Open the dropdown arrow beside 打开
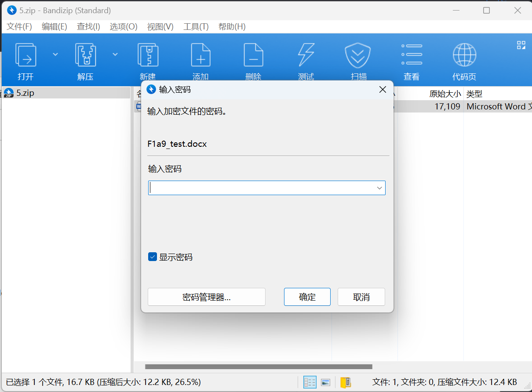This screenshot has height=392, width=532. (x=55, y=54)
